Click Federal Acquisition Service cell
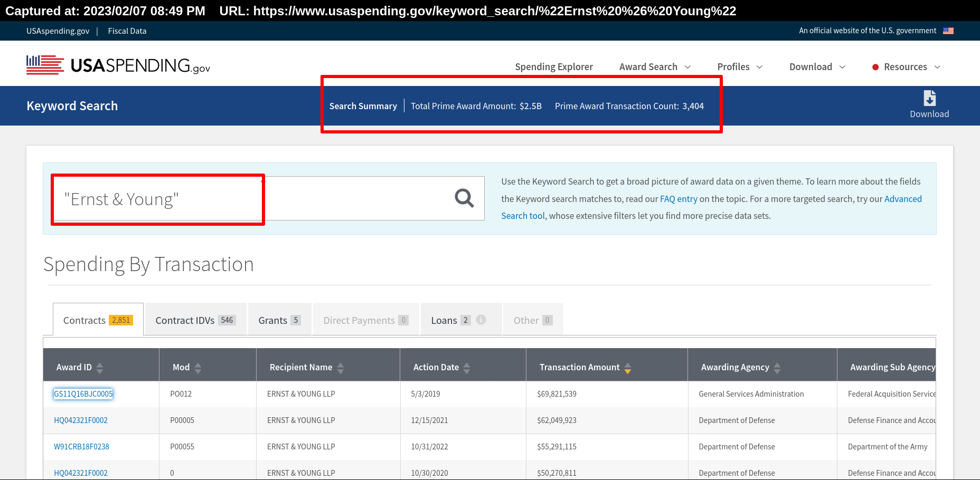980x480 pixels. click(x=891, y=394)
